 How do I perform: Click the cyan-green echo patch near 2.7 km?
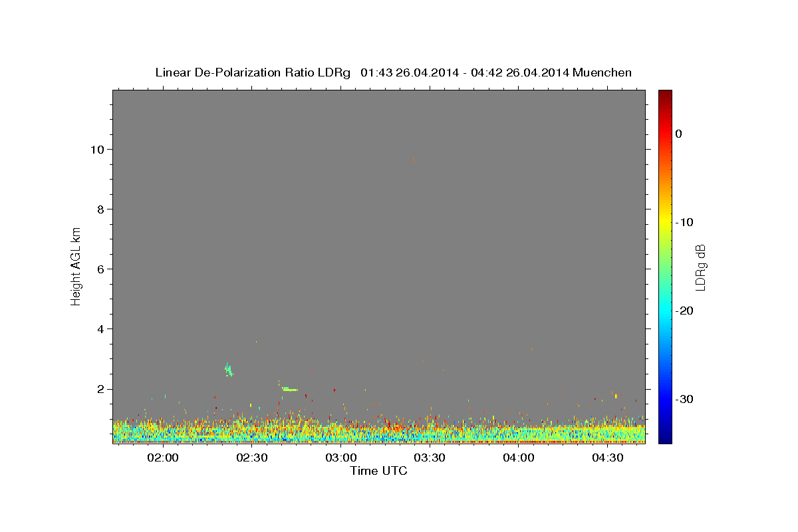point(229,370)
